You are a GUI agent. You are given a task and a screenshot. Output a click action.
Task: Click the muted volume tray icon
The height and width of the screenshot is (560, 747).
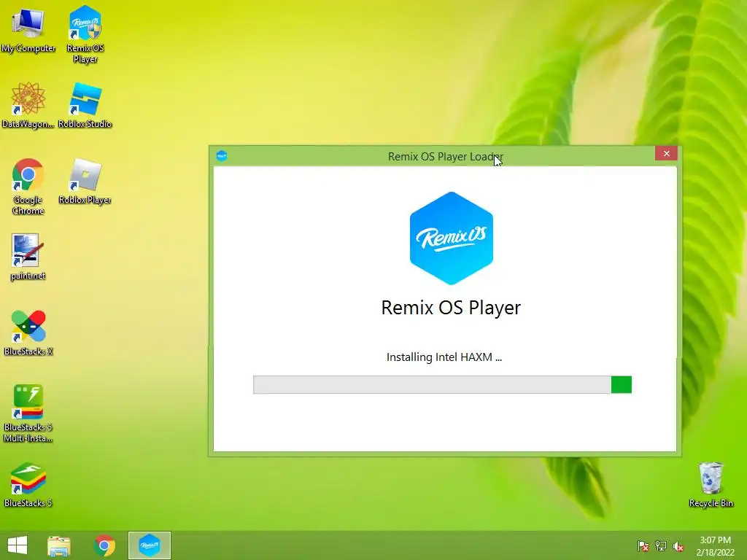click(x=678, y=546)
